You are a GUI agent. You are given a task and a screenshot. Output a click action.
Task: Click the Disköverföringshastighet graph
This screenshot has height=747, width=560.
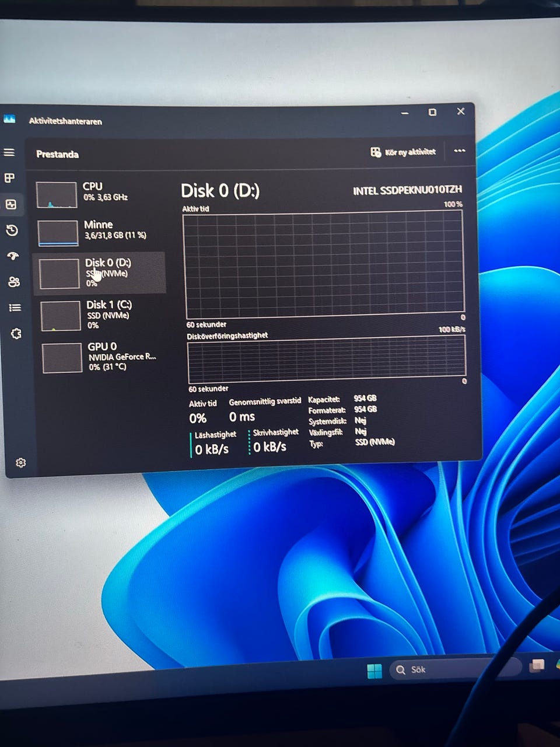point(327,359)
